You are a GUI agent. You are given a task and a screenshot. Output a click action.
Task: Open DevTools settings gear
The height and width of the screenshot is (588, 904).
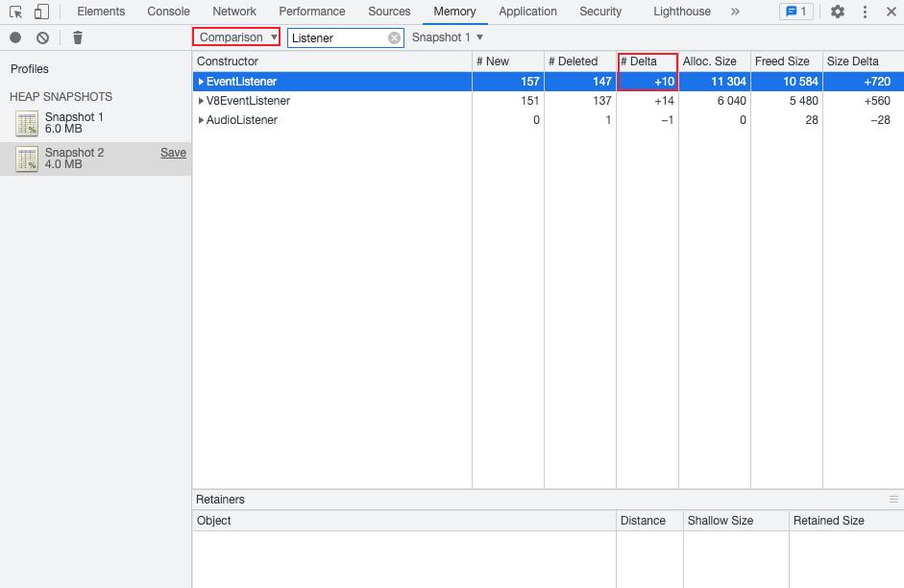838,12
